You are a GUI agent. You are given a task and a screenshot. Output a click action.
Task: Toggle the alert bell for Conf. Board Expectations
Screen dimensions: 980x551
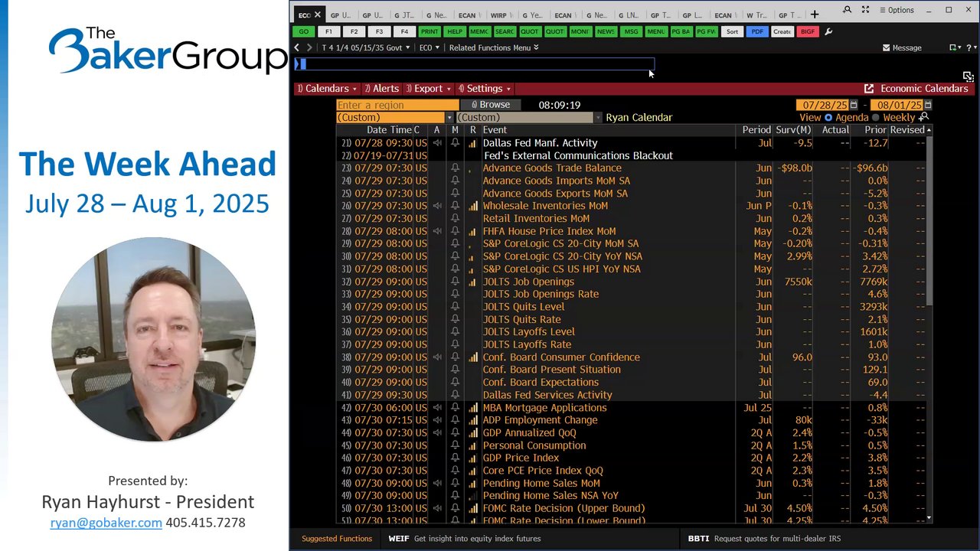tap(455, 383)
